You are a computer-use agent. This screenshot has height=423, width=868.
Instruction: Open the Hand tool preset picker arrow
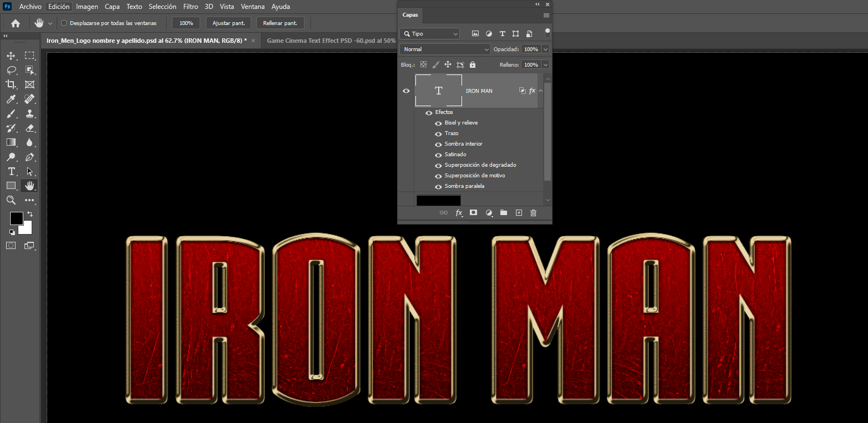(50, 23)
